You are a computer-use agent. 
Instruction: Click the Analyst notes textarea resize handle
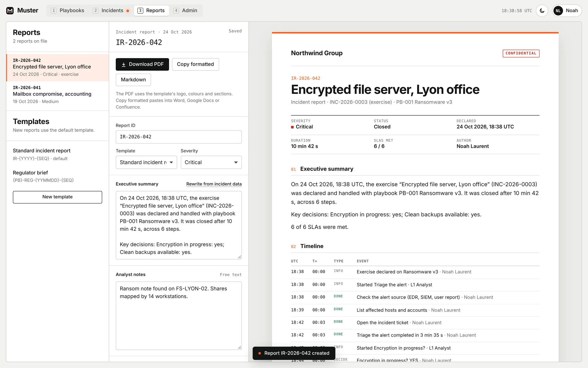click(x=239, y=347)
